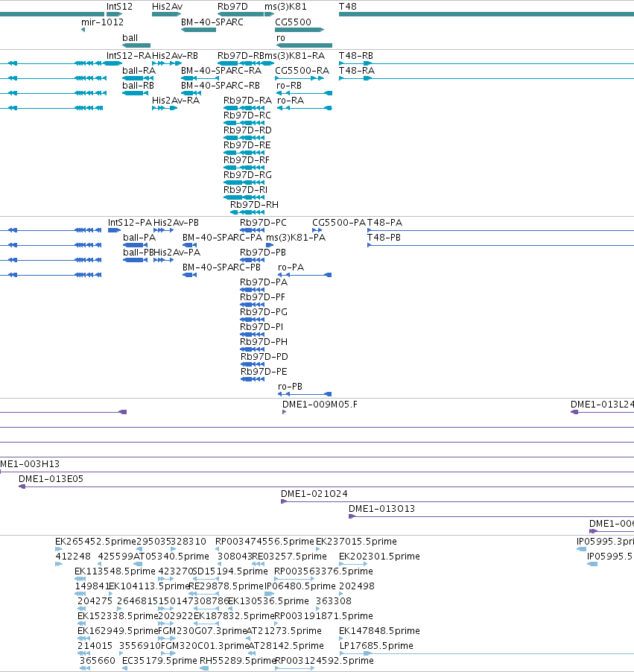The image size is (634, 672).
Task: Select protein Rb97D-PH
Action: click(x=264, y=341)
